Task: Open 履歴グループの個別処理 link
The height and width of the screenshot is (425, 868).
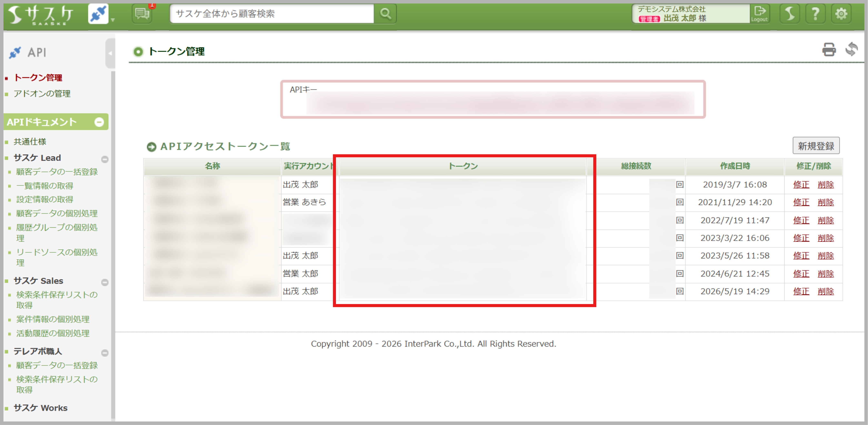Action: click(x=57, y=233)
